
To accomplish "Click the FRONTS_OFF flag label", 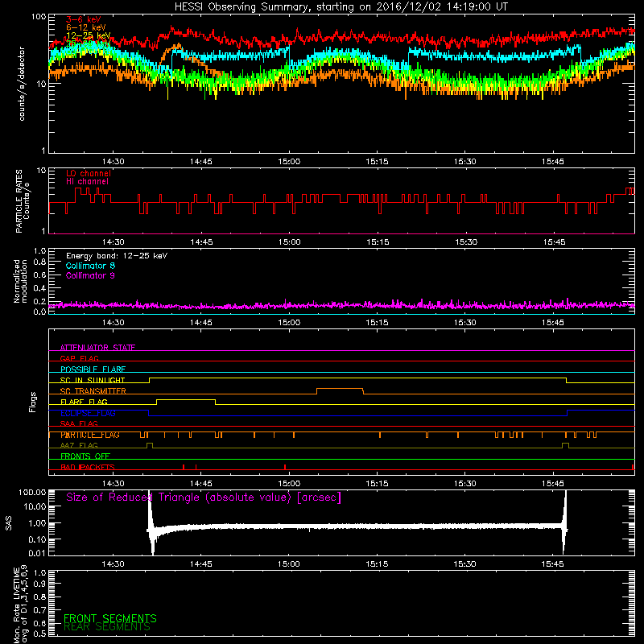I will tap(85, 456).
